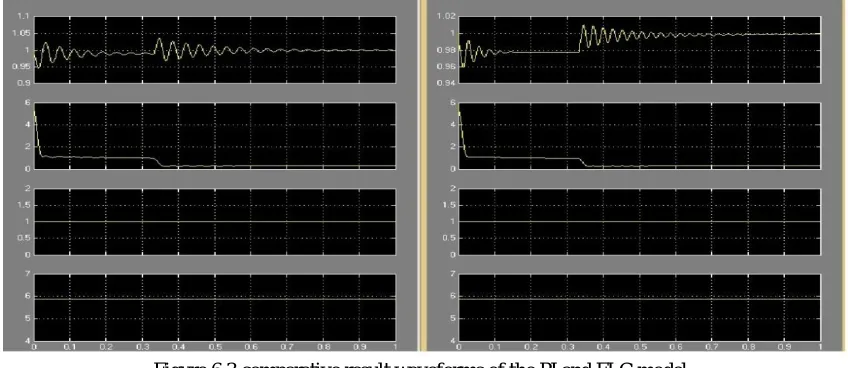Click the 0.7 x-axis tick label of the left panel
This screenshot has width=848, height=368.
(287, 347)
